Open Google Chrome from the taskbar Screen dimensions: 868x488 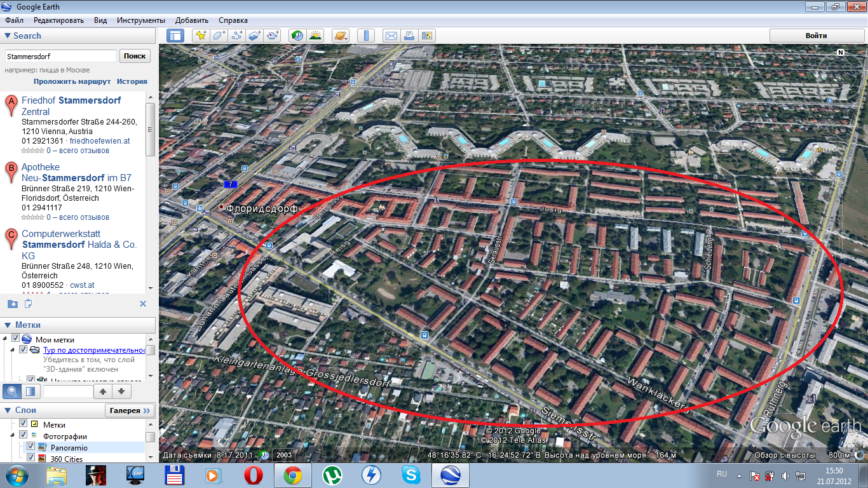tap(292, 475)
